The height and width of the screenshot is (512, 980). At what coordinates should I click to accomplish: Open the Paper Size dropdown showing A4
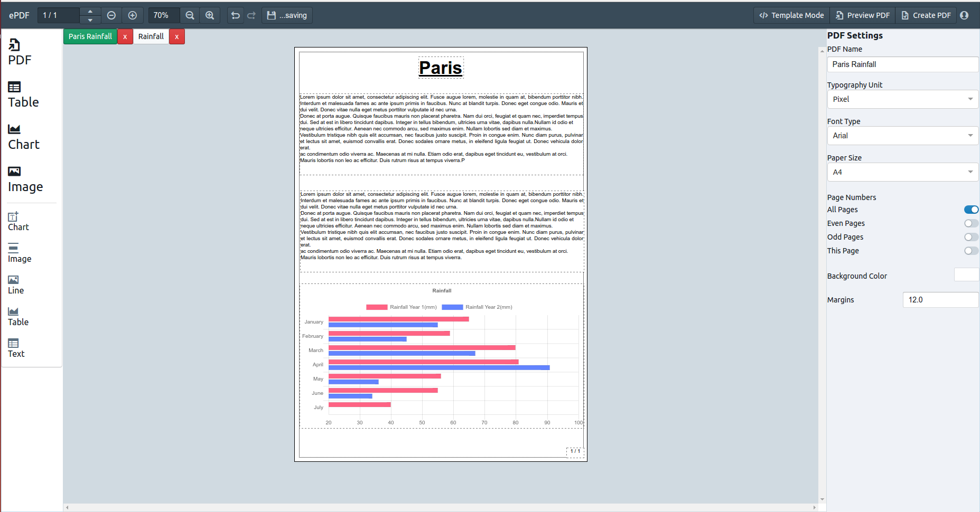point(902,172)
